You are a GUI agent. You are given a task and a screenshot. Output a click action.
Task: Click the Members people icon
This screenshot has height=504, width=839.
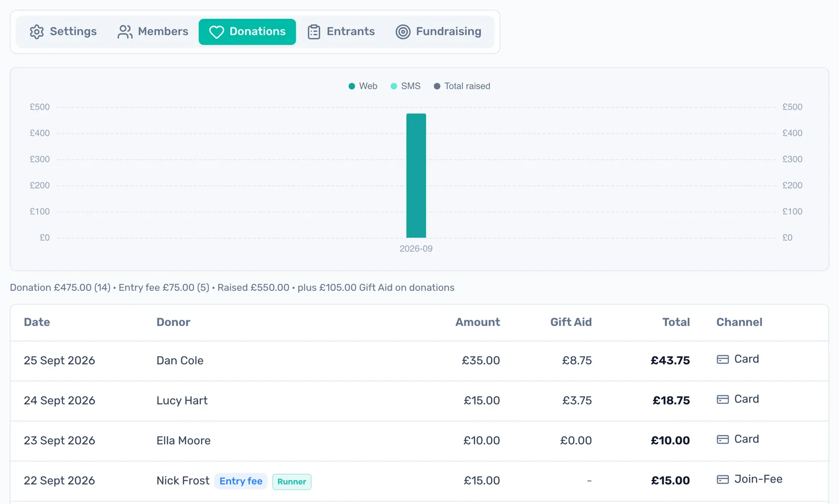(125, 32)
